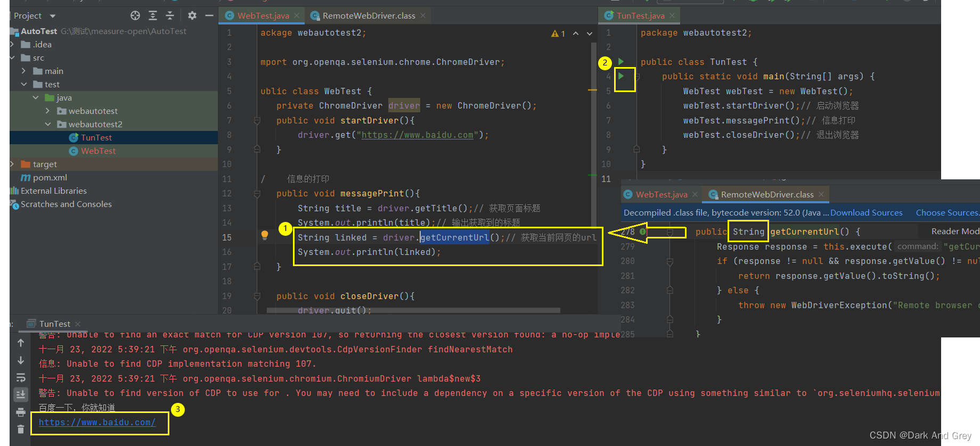Click the warning count indicator in WebTest.java
Screen dimensions: 980x446
click(x=558, y=34)
